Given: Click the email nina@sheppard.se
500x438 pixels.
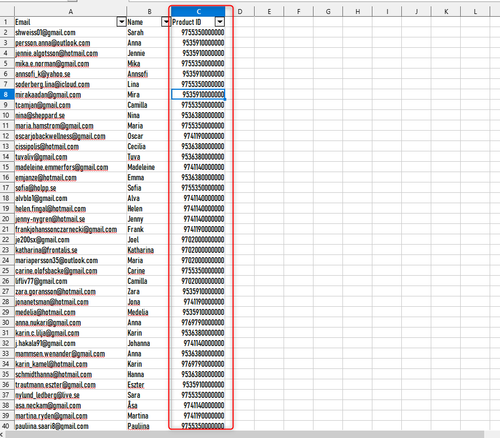Looking at the screenshot, I should click(40, 115).
